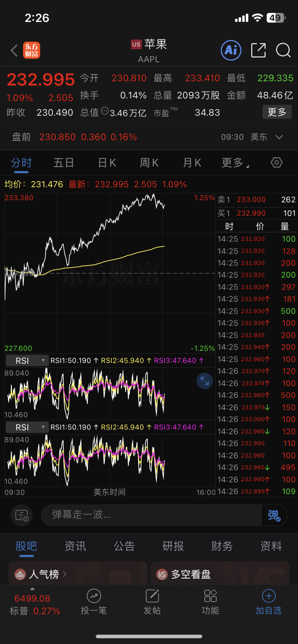Image resolution: width=298 pixels, height=644 pixels.
Task: Open the 研报 tab
Action: (173, 546)
